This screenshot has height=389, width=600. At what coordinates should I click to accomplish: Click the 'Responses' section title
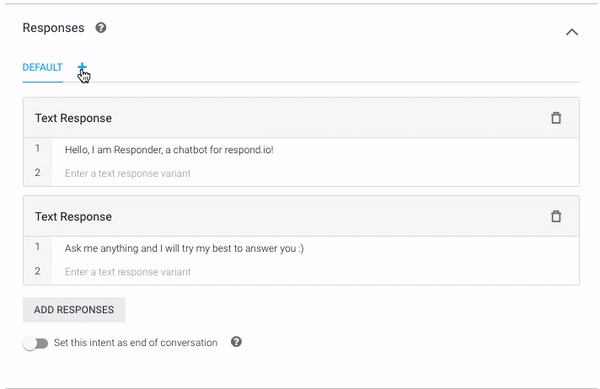54,28
